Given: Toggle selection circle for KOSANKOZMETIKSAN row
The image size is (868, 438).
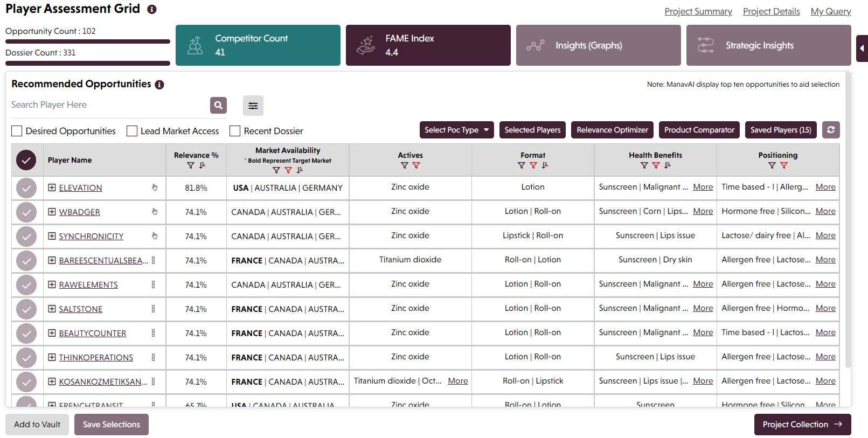Looking at the screenshot, I should coord(26,382).
